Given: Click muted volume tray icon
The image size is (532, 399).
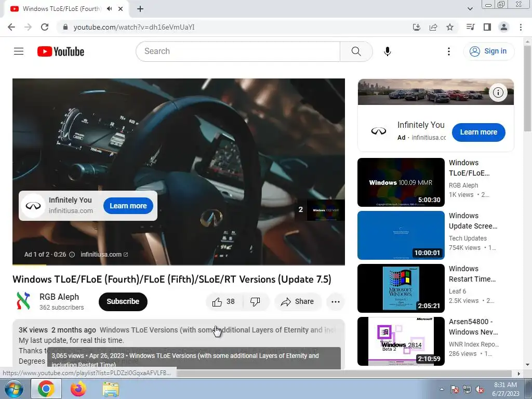Looking at the screenshot, I should pyautogui.click(x=480, y=390).
